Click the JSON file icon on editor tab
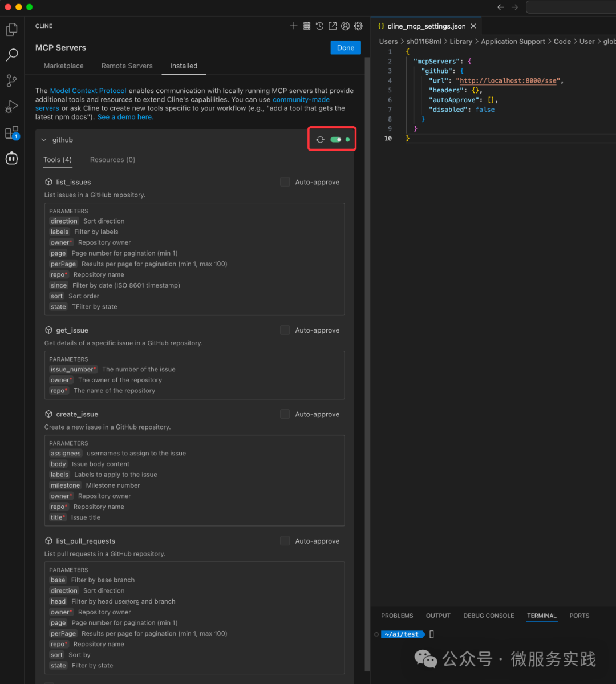This screenshot has height=684, width=616. [381, 26]
